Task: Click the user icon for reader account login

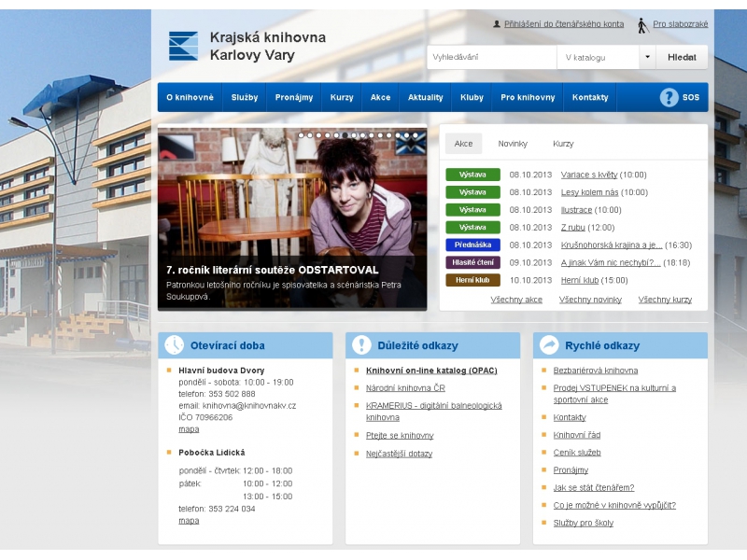Action: pyautogui.click(x=496, y=23)
